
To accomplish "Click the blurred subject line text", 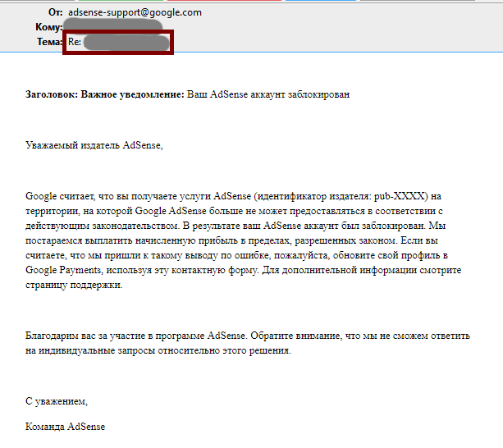I will pyautogui.click(x=126, y=43).
